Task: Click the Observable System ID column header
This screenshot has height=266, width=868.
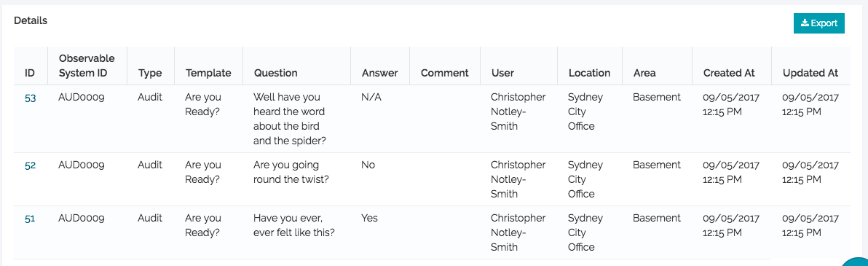Action: click(87, 66)
